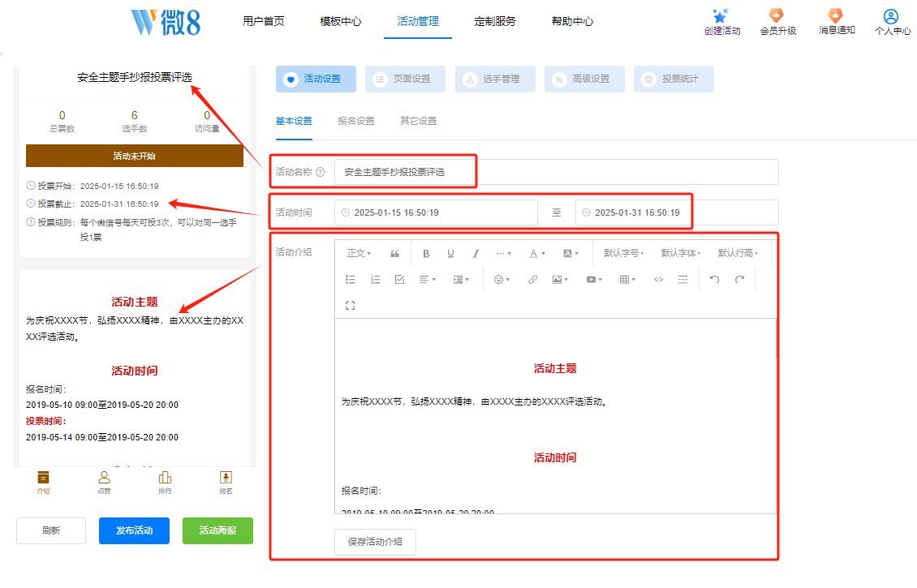Open the indent dropdown
This screenshot has height=588, width=917.
click(x=461, y=279)
